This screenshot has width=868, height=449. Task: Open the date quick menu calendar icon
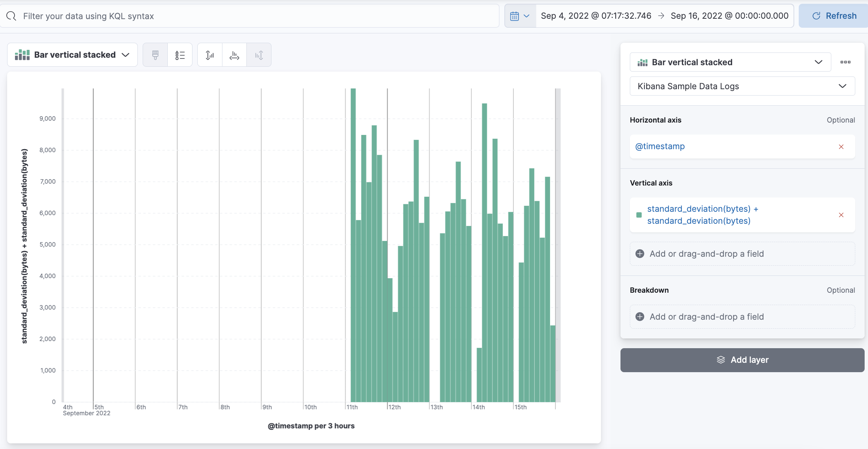coord(520,16)
